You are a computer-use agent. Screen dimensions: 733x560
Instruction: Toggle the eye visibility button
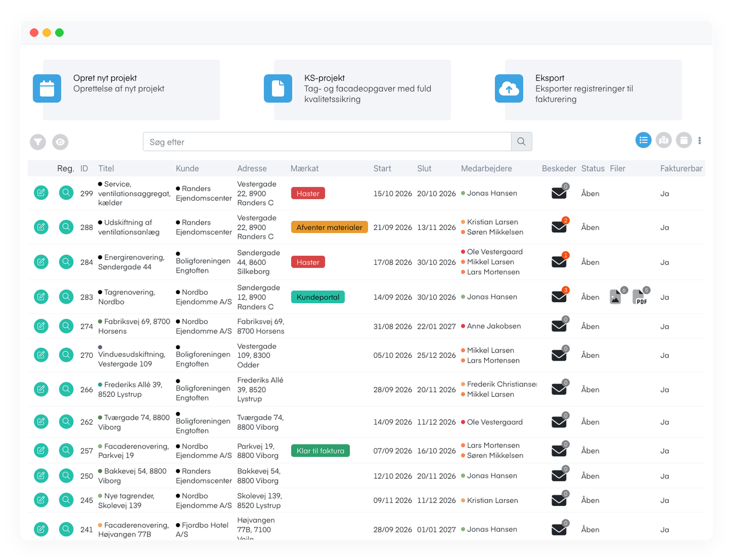tap(60, 142)
